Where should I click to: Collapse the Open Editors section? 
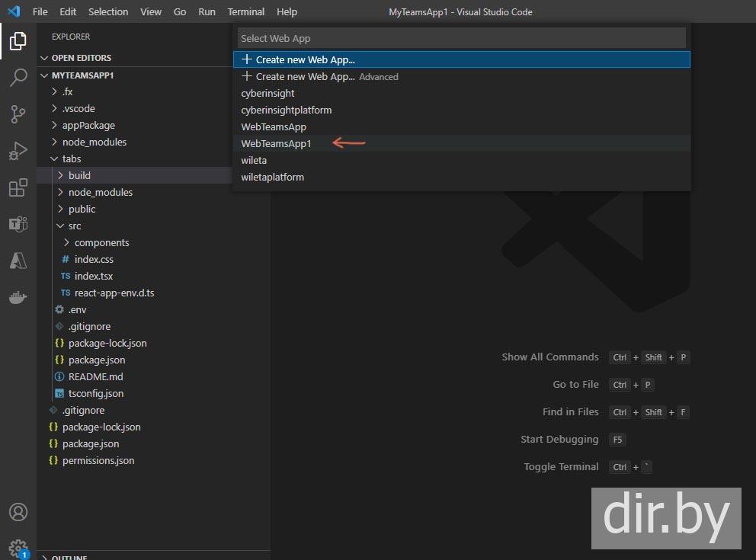[81, 58]
